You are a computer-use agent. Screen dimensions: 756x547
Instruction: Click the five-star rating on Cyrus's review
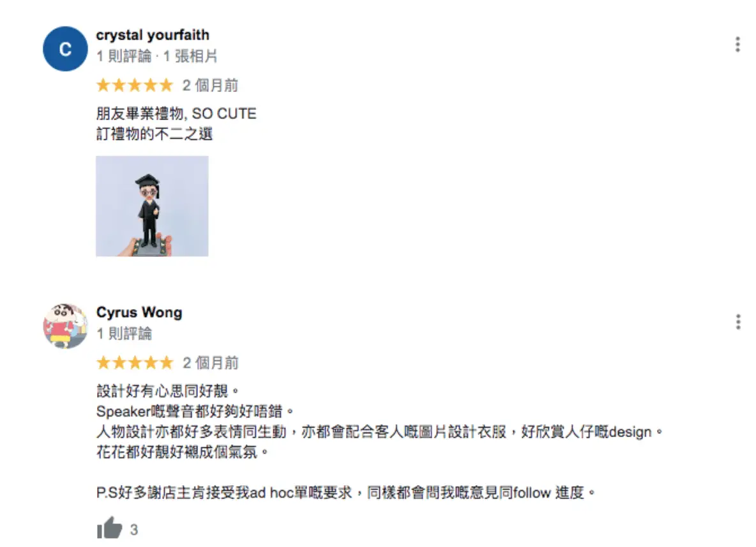point(135,363)
